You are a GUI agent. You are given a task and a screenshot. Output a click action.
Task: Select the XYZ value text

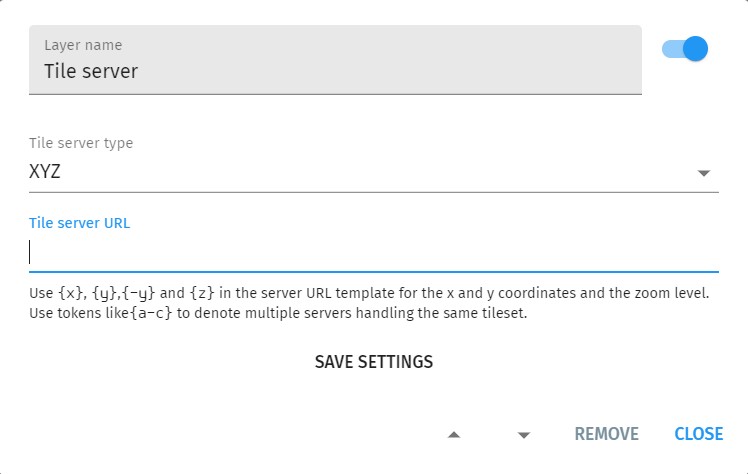(x=45, y=172)
